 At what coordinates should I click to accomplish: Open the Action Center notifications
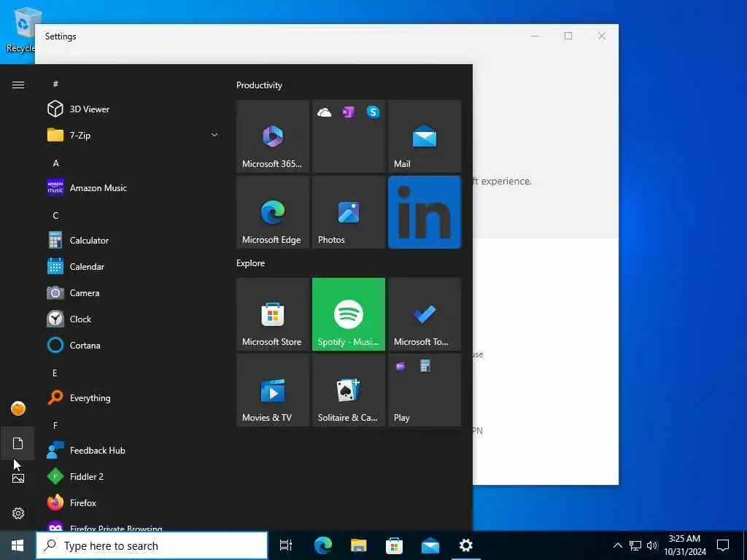coord(723,545)
